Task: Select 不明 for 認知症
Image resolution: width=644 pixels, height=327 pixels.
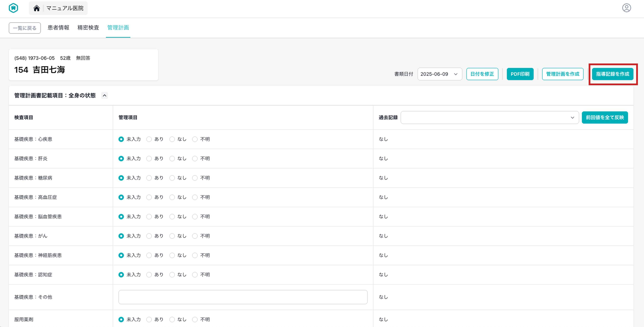Action: pyautogui.click(x=195, y=275)
